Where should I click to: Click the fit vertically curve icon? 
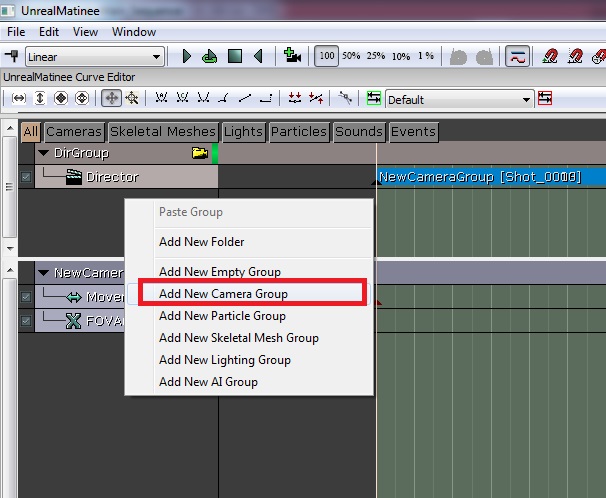40,98
